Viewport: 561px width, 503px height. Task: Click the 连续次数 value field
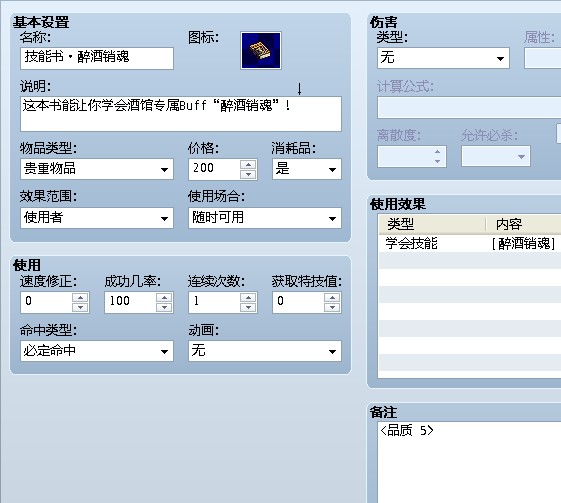(214, 302)
